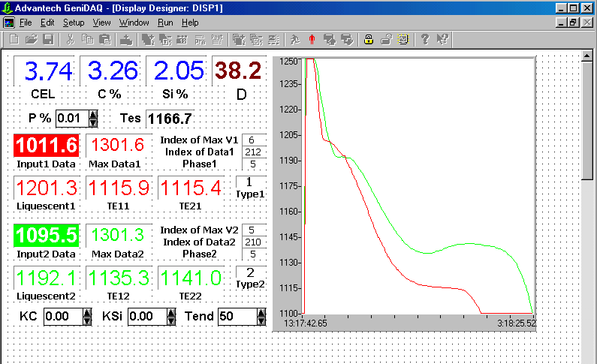Click the toolbar icon right of Paste
The width and height of the screenshot is (597, 364).
(x=126, y=39)
